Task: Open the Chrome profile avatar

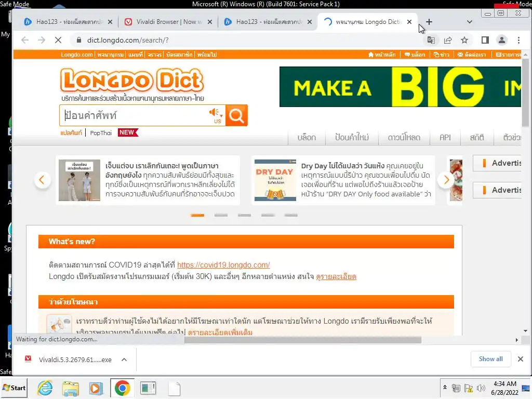Action: [502, 40]
